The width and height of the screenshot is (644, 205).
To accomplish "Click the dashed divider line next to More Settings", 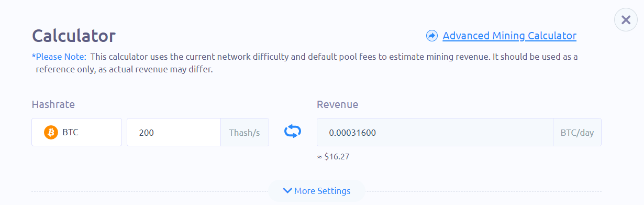I will tap(150, 191).
